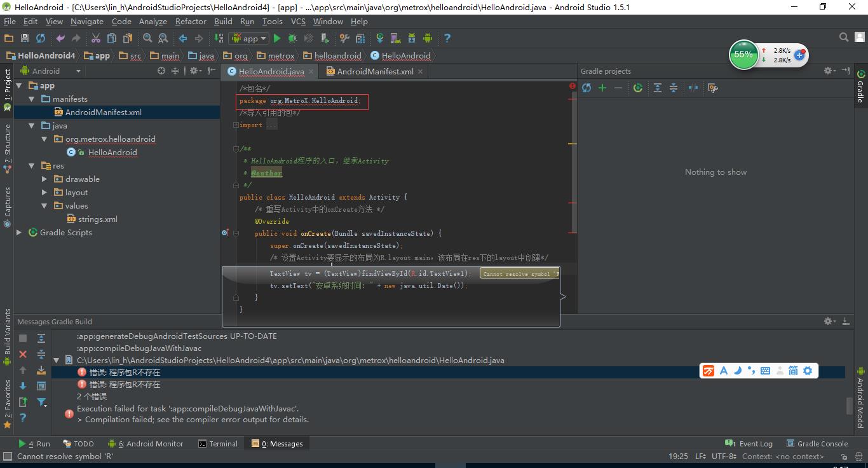Open Android Device Monitor icon
This screenshot has width=868, height=468.
[x=428, y=38]
